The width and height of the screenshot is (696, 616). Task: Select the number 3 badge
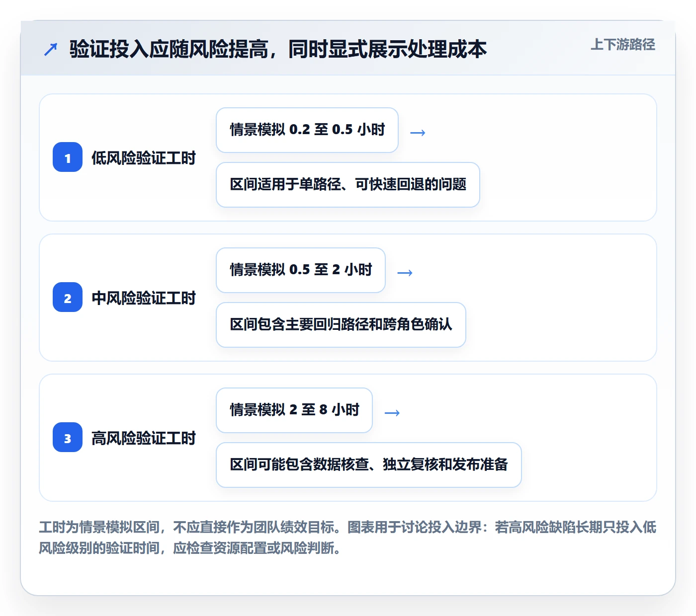pyautogui.click(x=68, y=437)
